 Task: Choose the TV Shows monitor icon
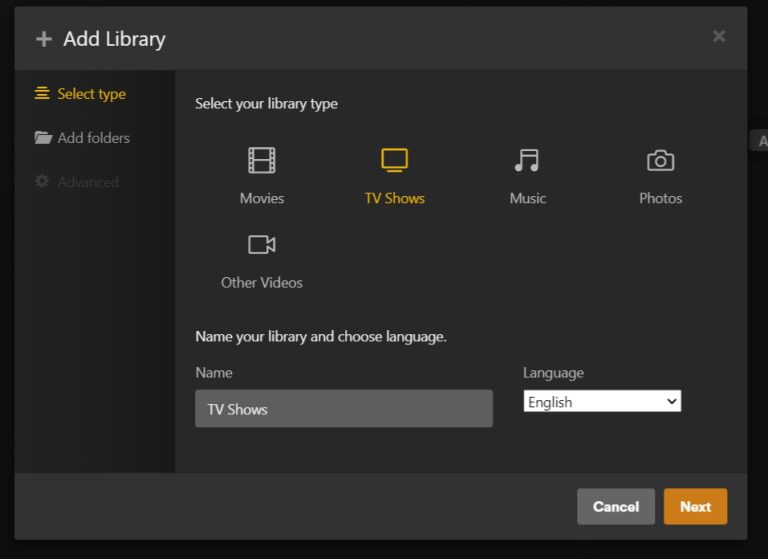[x=395, y=160]
